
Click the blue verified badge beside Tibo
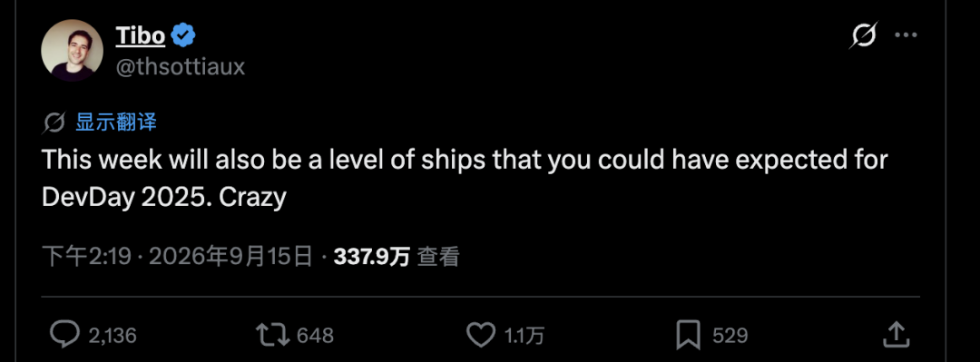pos(183,37)
